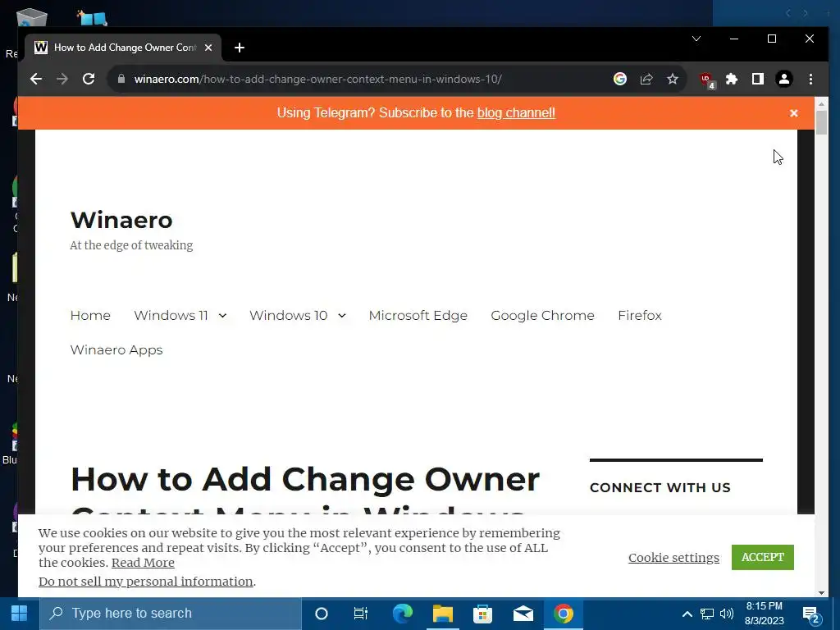This screenshot has width=840, height=630.
Task: Open Microsoft Store from taskbar
Action: 482,614
